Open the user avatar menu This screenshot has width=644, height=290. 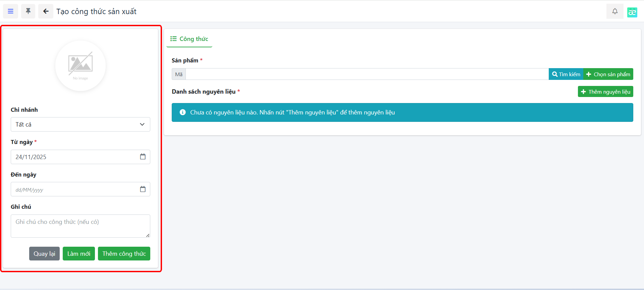[632, 12]
